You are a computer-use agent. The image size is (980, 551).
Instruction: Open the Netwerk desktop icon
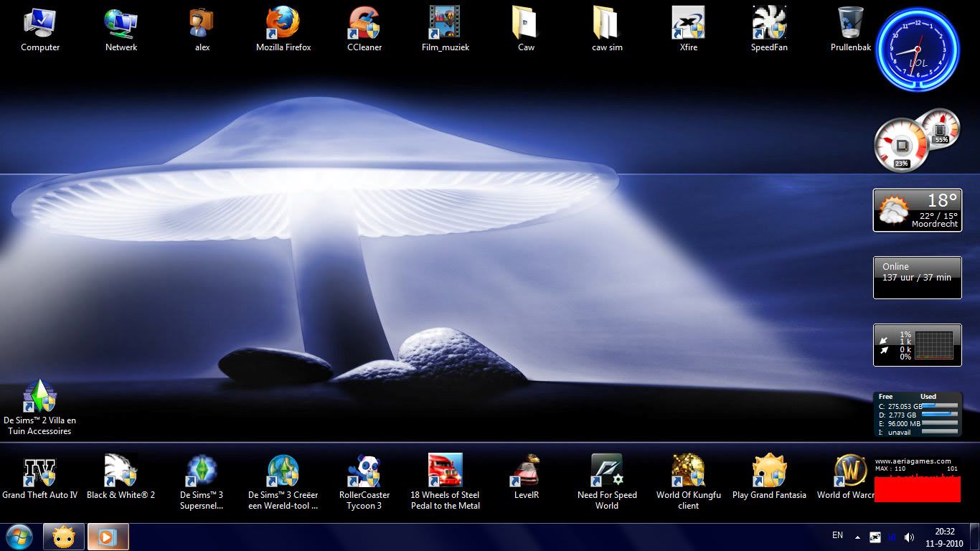121,29
